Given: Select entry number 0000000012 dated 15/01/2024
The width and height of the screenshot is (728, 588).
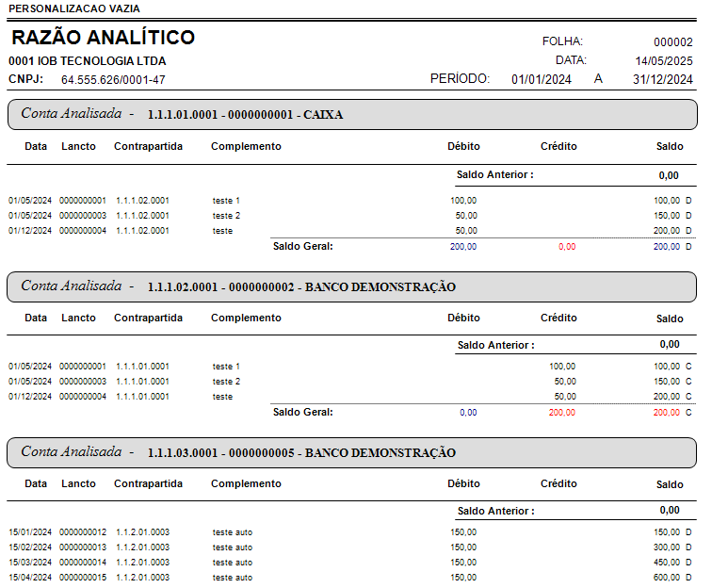Looking at the screenshot, I should (x=83, y=532).
